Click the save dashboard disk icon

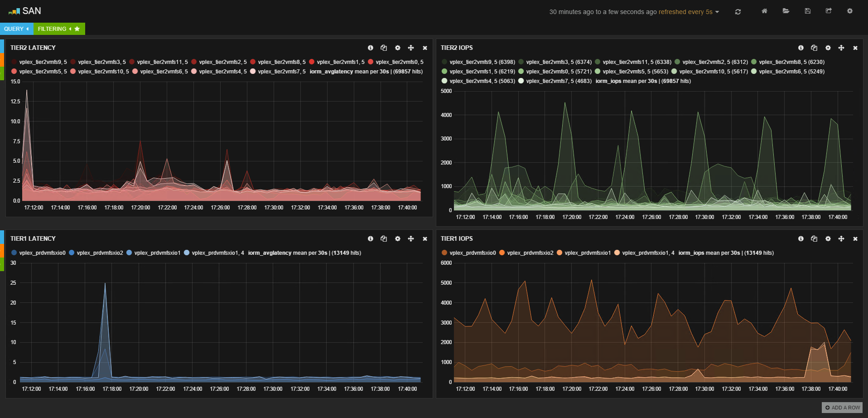(807, 11)
